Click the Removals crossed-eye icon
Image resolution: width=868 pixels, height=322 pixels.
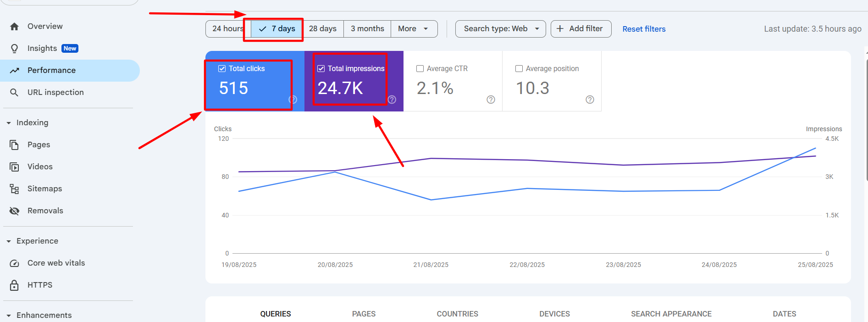pos(14,211)
